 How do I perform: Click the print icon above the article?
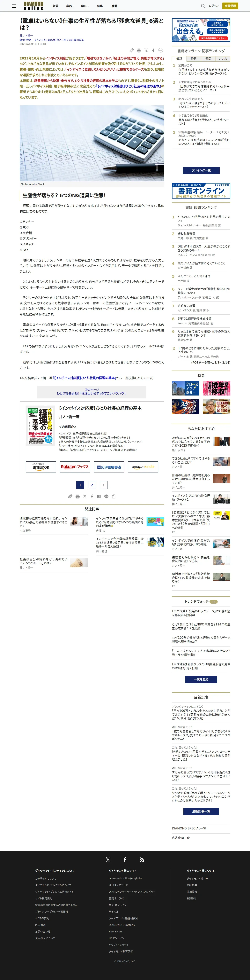click(x=139, y=50)
